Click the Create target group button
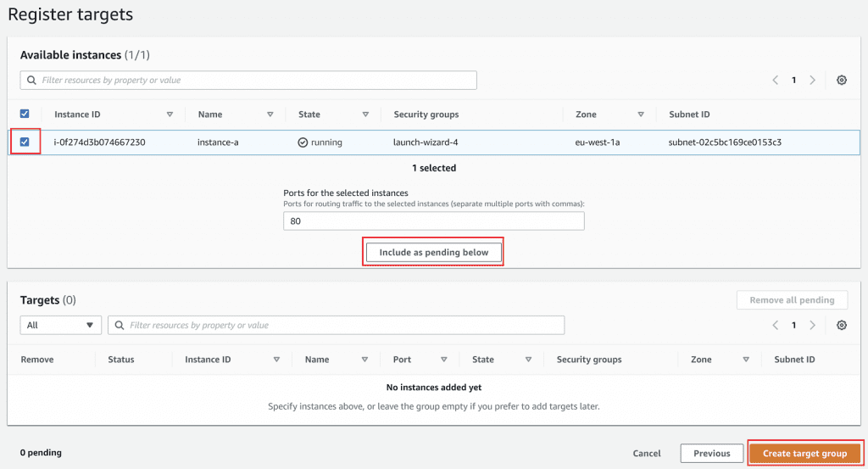Screen dimensions: 868x469 (x=804, y=453)
